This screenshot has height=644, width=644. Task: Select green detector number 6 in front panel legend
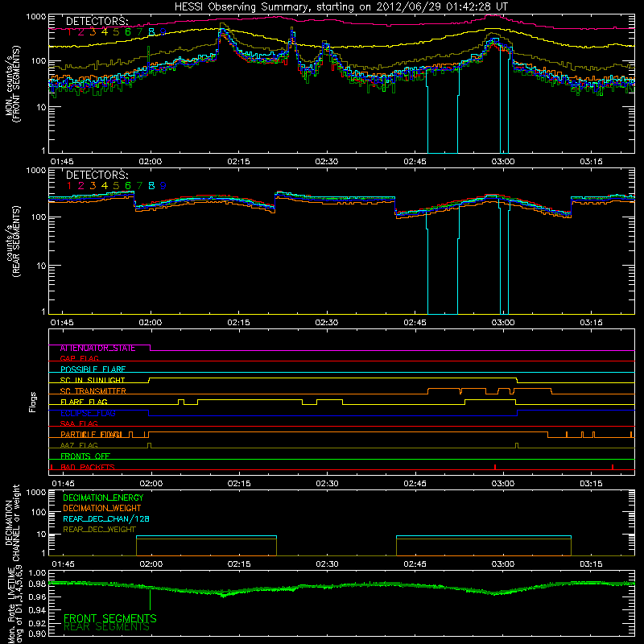(x=128, y=31)
